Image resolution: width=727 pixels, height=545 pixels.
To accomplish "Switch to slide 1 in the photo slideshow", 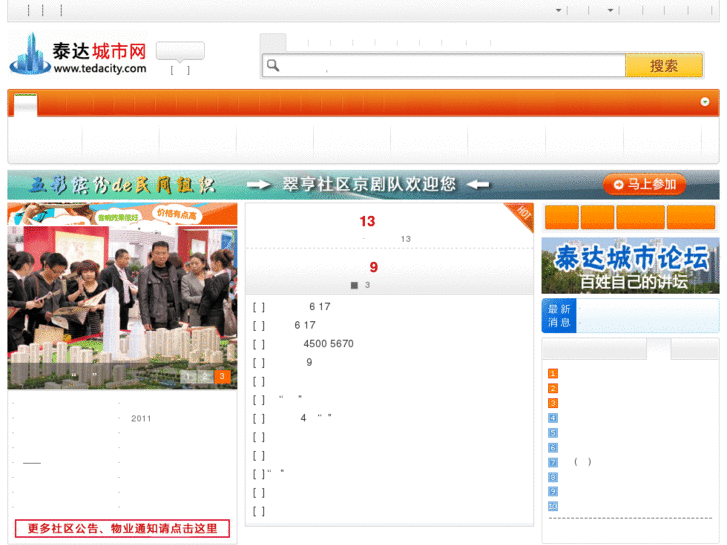I will click(188, 376).
